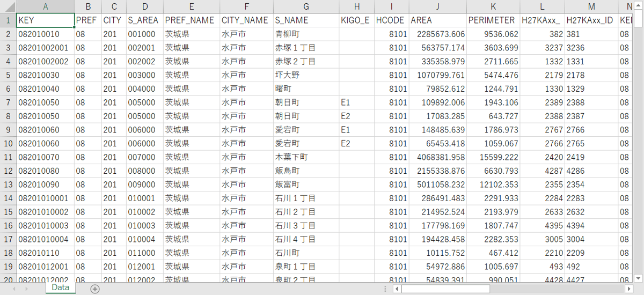Select column J header
The height and width of the screenshot is (295, 644).
(x=437, y=6)
